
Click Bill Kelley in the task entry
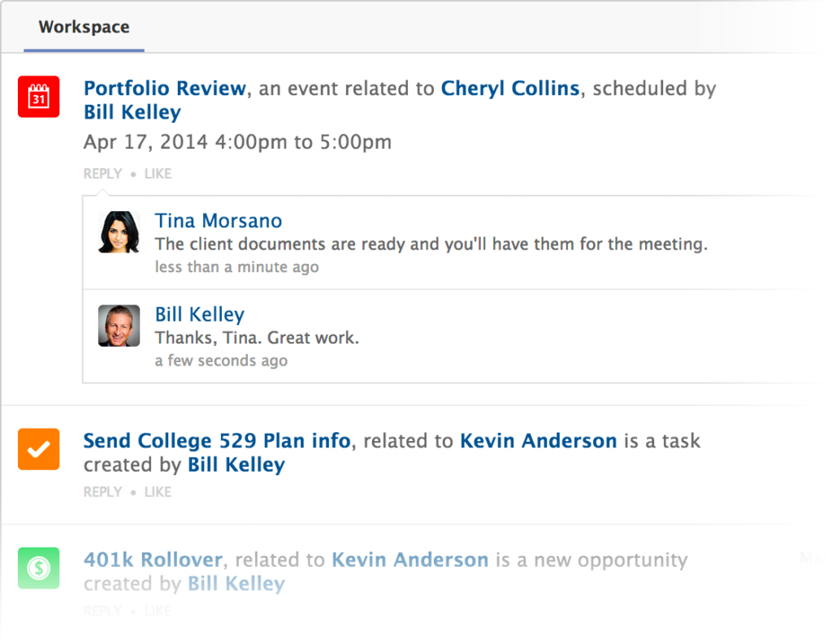click(x=236, y=465)
